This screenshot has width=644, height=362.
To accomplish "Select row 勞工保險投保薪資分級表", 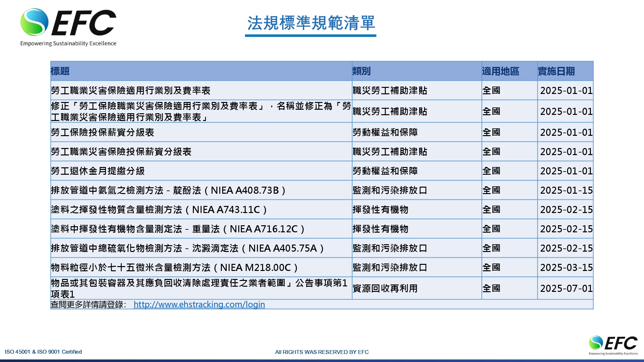I will tap(322, 132).
